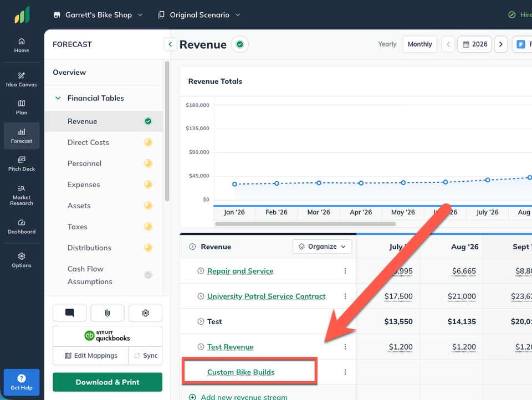Switch to Monthly view
Viewport: 532px width, 400px height.
click(420, 44)
